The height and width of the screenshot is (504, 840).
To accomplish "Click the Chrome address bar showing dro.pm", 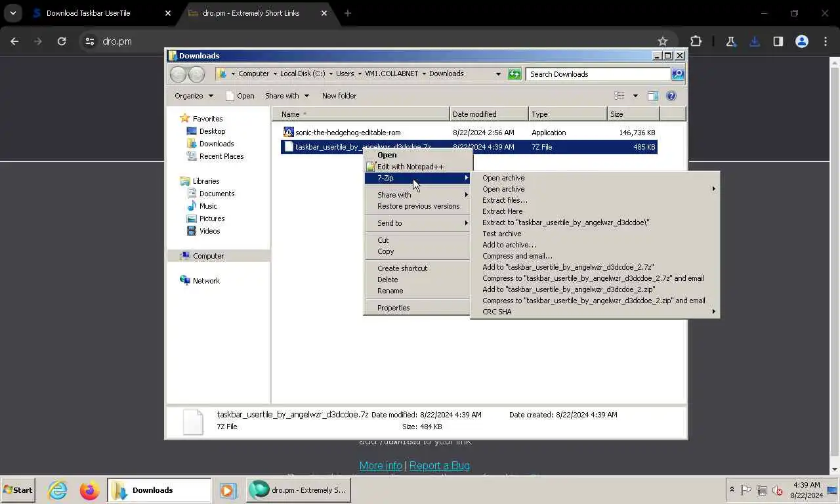I will coord(374,41).
